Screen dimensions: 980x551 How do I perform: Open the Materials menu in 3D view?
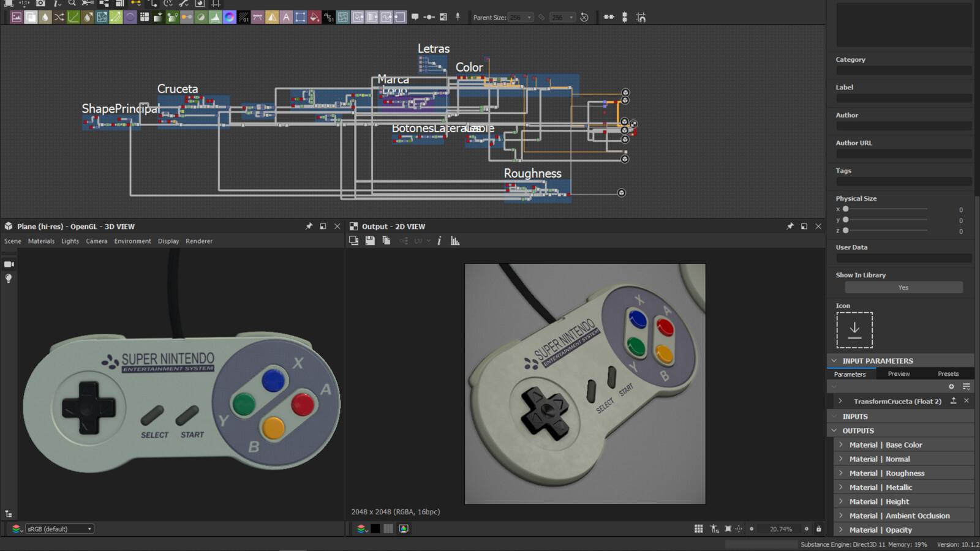click(x=41, y=241)
